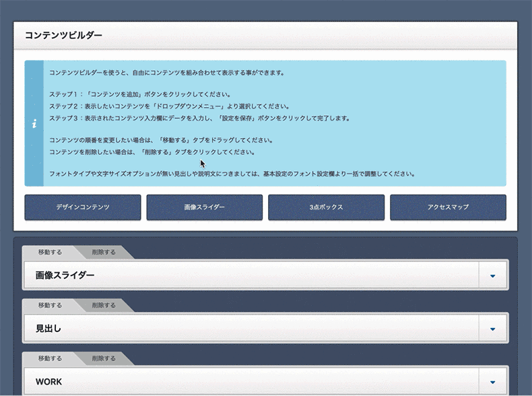The width and height of the screenshot is (532, 396).
Task: Select 移動する tab above 画像スライダー
Action: point(50,252)
